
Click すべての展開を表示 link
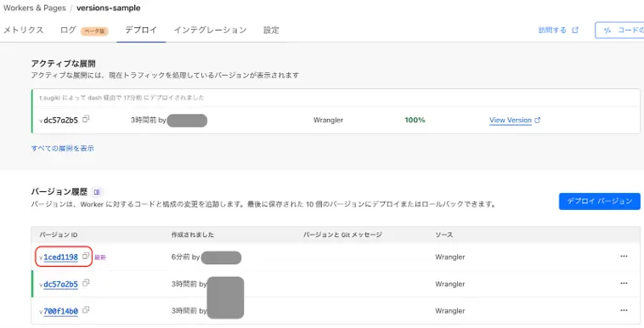(x=63, y=149)
